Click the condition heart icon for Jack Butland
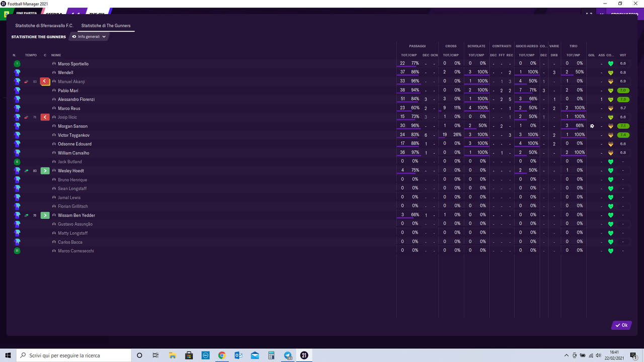644x362 pixels. [611, 162]
